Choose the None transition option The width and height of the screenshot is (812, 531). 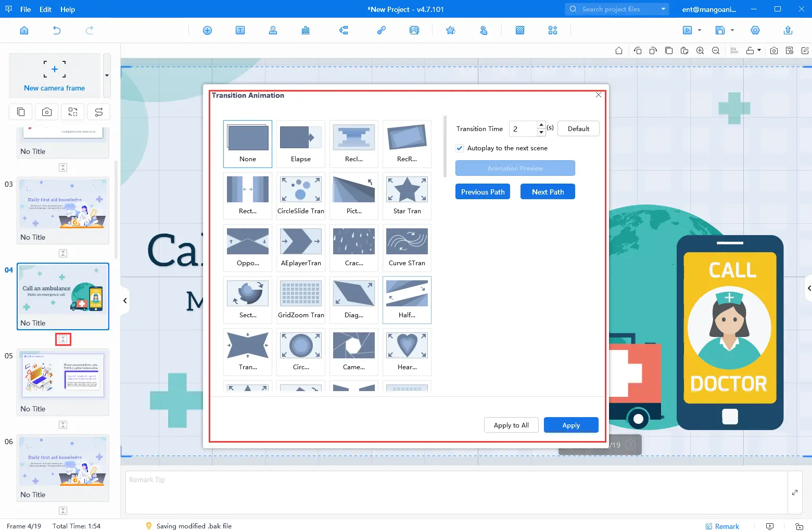(x=248, y=144)
